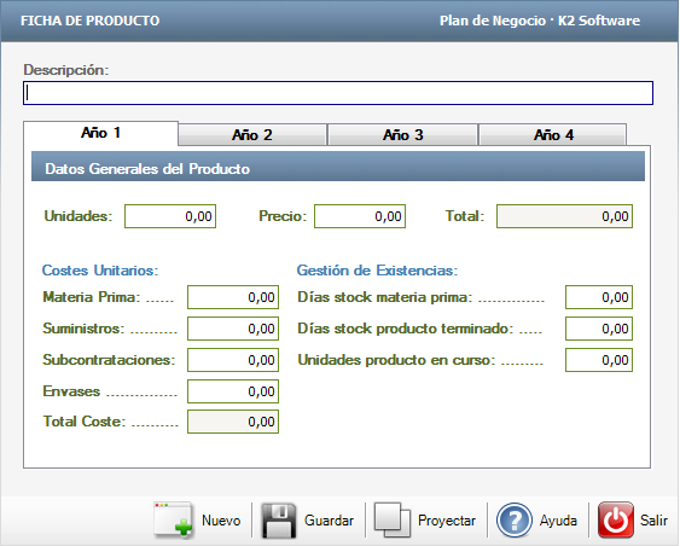Click the Proyectar button label

pyautogui.click(x=447, y=520)
